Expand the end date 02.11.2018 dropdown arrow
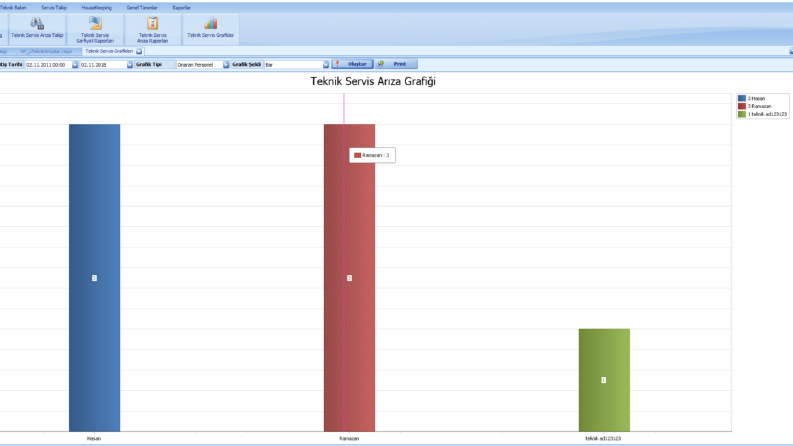This screenshot has width=793, height=446. [x=129, y=65]
